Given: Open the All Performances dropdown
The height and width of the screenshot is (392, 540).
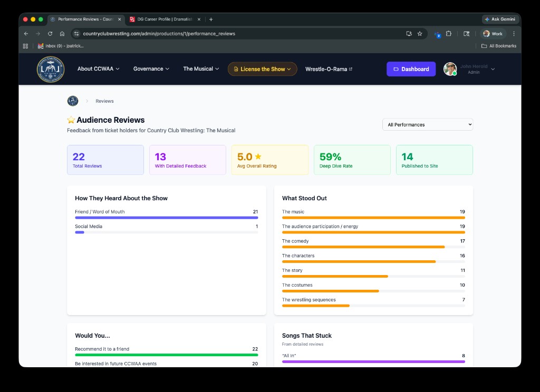Looking at the screenshot, I should pyautogui.click(x=427, y=124).
